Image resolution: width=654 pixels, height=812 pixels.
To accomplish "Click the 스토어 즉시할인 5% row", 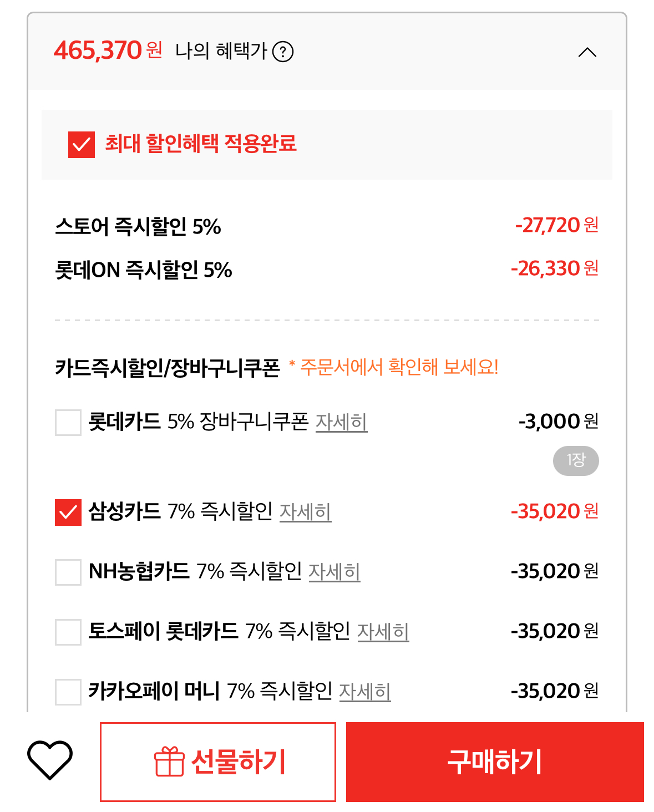I will pyautogui.click(x=138, y=227).
